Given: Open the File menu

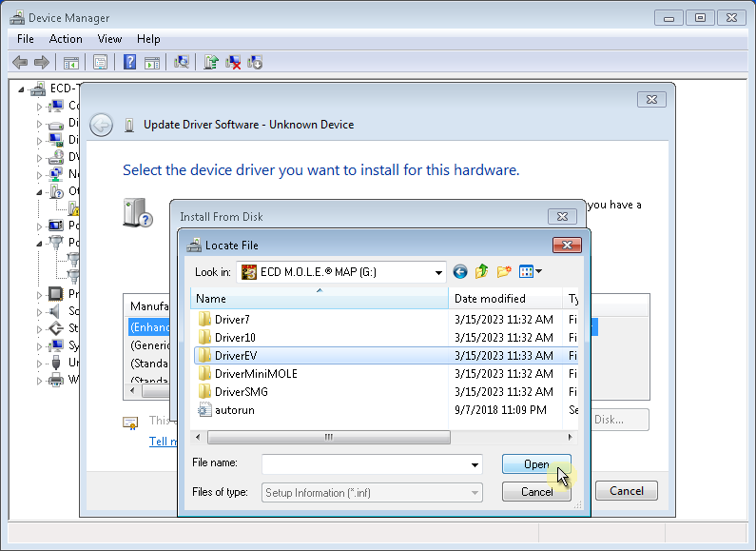Looking at the screenshot, I should [26, 39].
